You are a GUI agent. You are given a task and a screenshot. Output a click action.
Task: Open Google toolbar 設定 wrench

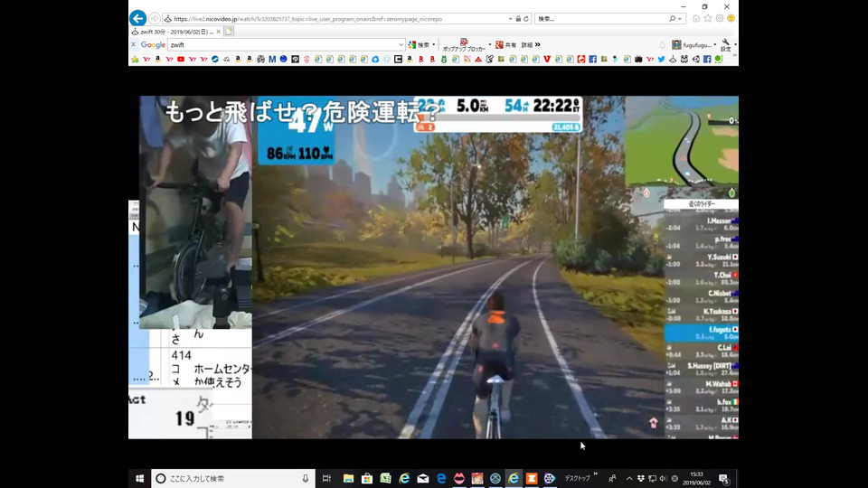(726, 45)
